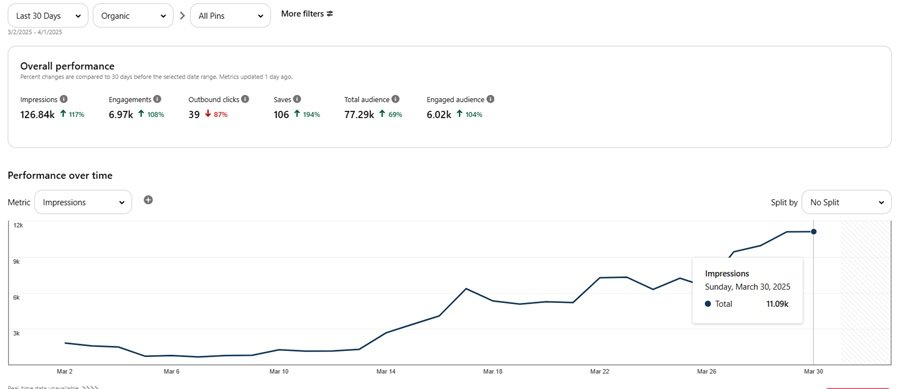Click the Mar 22 axis label
Viewport: 900px width, 389px height.
(x=599, y=372)
